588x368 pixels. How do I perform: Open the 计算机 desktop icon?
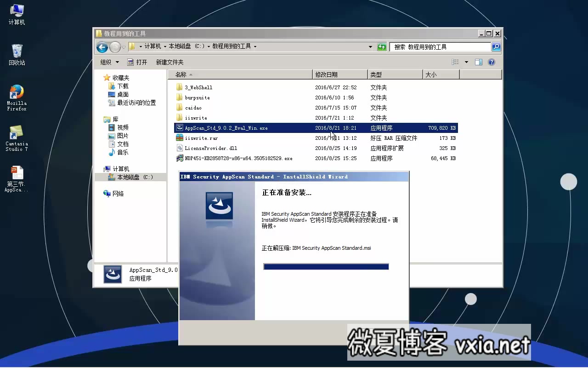(17, 14)
